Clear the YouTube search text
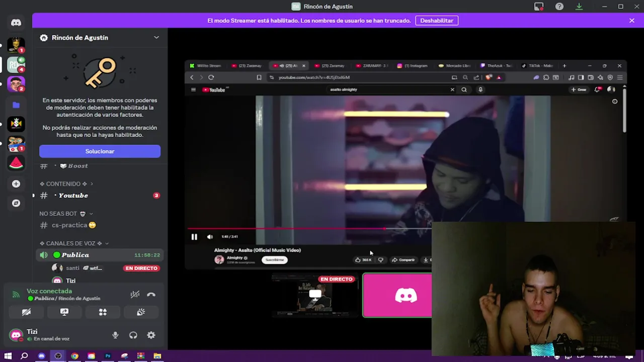The height and width of the screenshot is (362, 644). (x=452, y=89)
